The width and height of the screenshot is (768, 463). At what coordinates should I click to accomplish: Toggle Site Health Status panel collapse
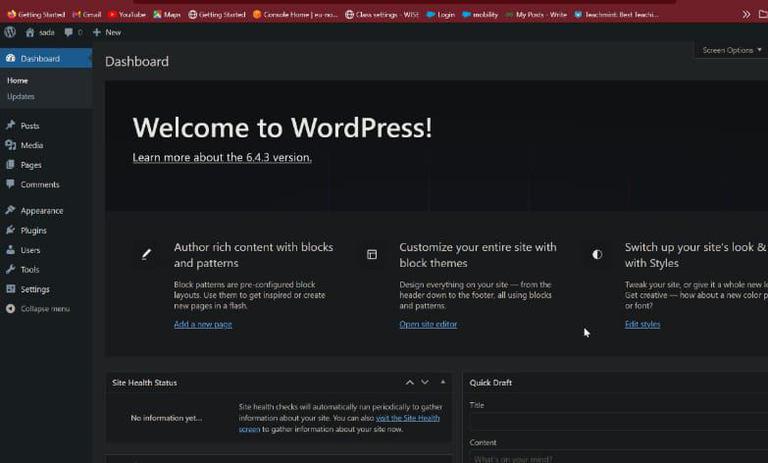[443, 382]
